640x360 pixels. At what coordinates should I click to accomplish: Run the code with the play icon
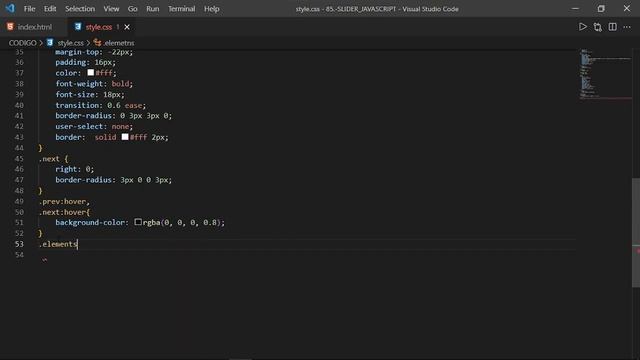(x=582, y=27)
